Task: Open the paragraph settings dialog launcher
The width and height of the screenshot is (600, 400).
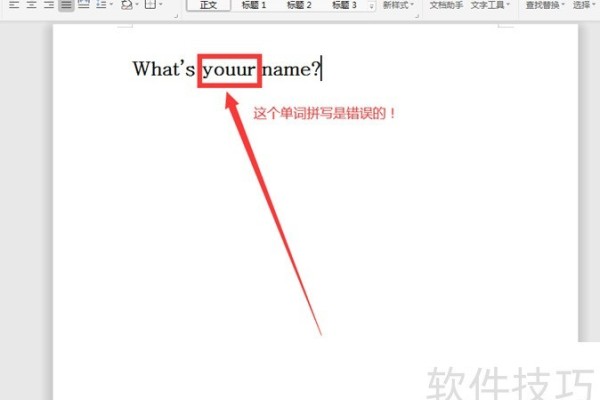Action: tap(176, 16)
